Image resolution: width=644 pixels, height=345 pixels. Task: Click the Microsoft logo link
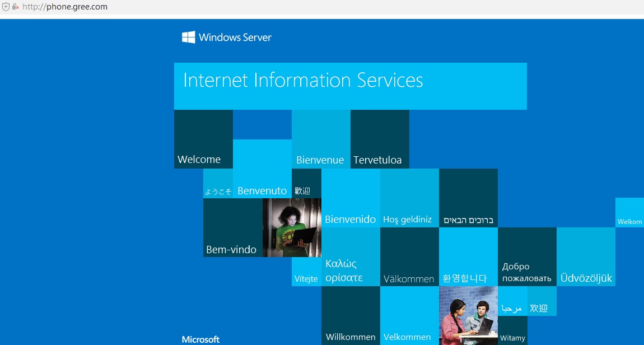click(x=201, y=339)
